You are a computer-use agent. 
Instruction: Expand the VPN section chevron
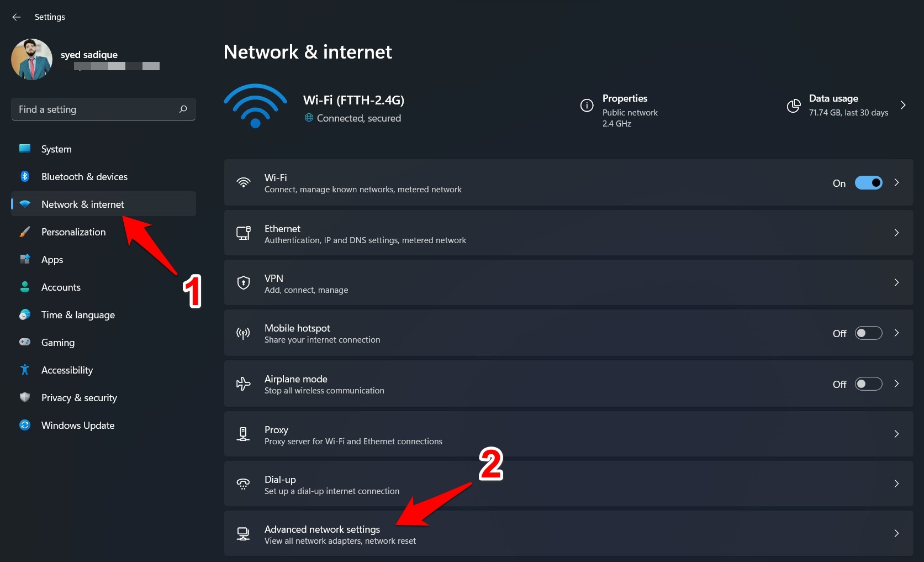pos(896,282)
